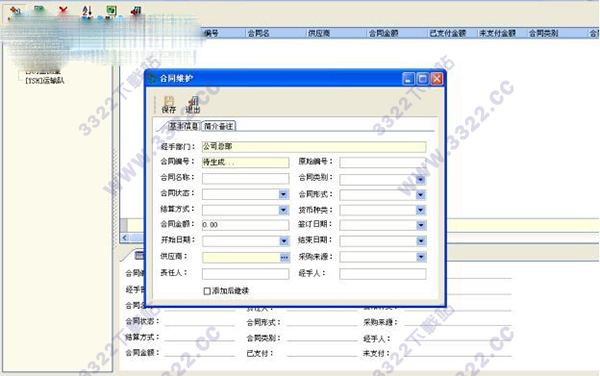This screenshot has width=600, height=376.
Task: Switch to the 基本信息 tab
Action: 184,126
